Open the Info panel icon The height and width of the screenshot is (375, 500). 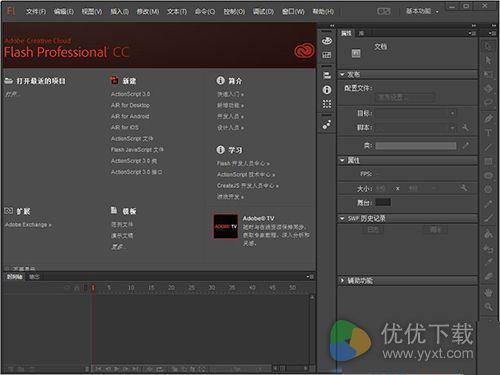tap(327, 90)
